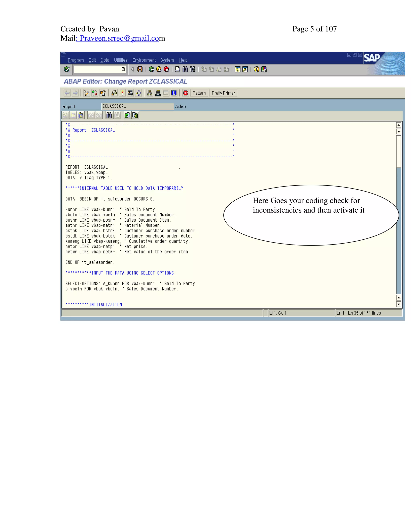Click the yellow Help question mark icon
Screen dimensions: 411x532
coord(256,69)
